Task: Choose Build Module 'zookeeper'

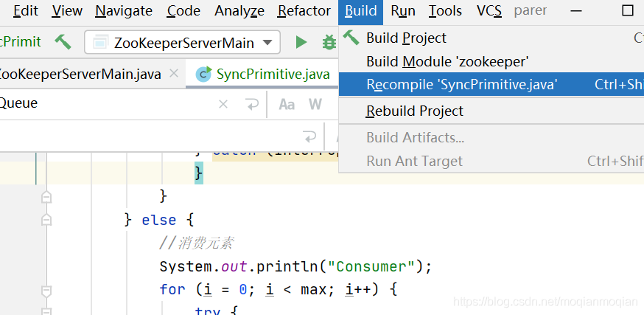Action: point(491,62)
